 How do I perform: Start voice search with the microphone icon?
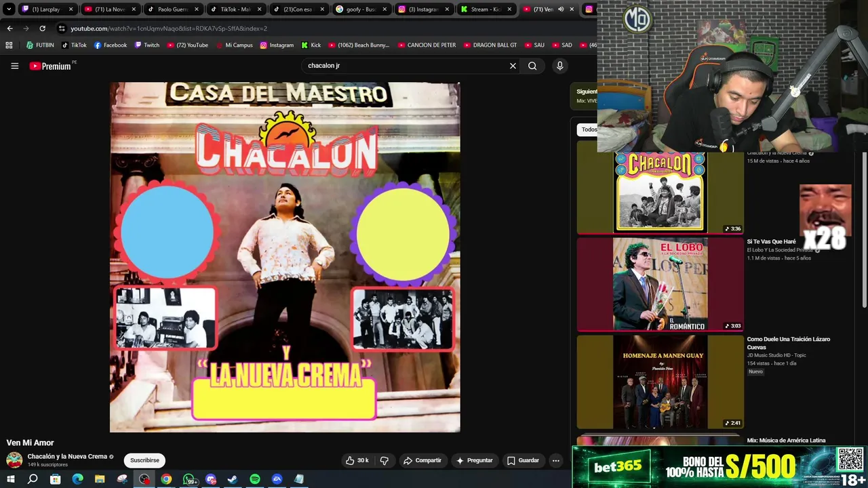(559, 66)
